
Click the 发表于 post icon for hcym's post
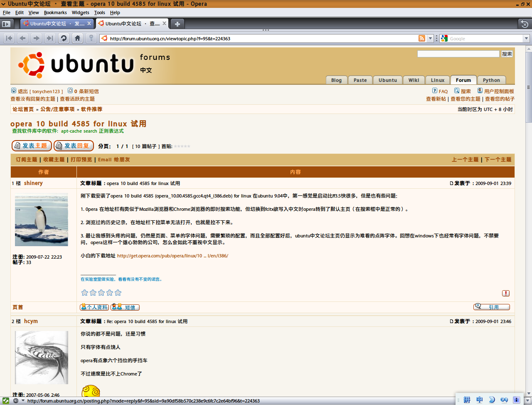click(451, 321)
